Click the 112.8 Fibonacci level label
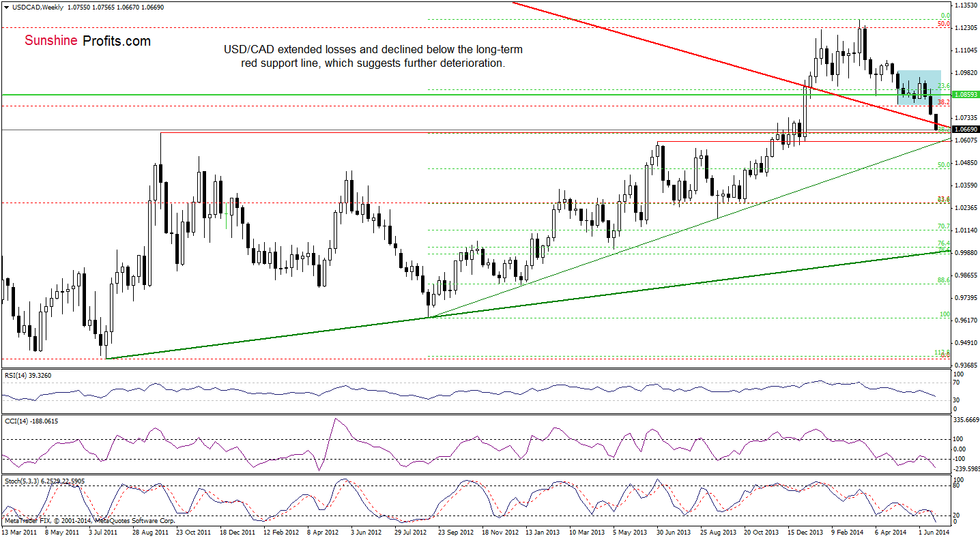 click(943, 353)
